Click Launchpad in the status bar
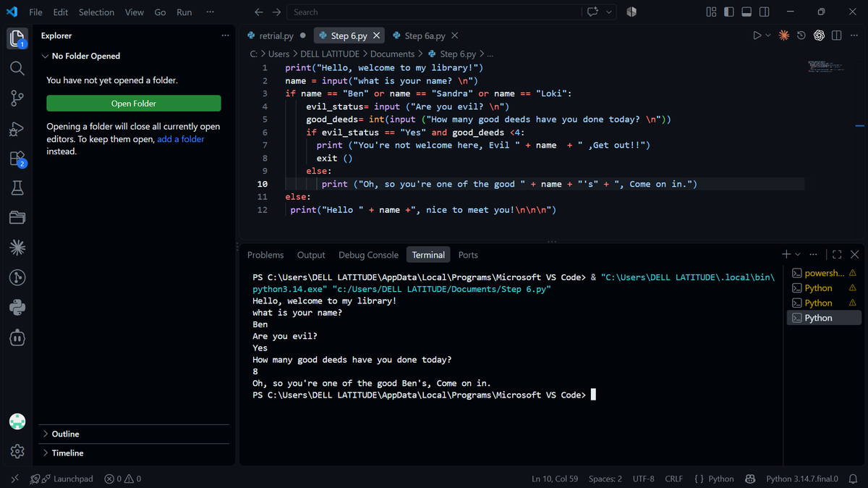The height and width of the screenshot is (488, 868). 67,479
